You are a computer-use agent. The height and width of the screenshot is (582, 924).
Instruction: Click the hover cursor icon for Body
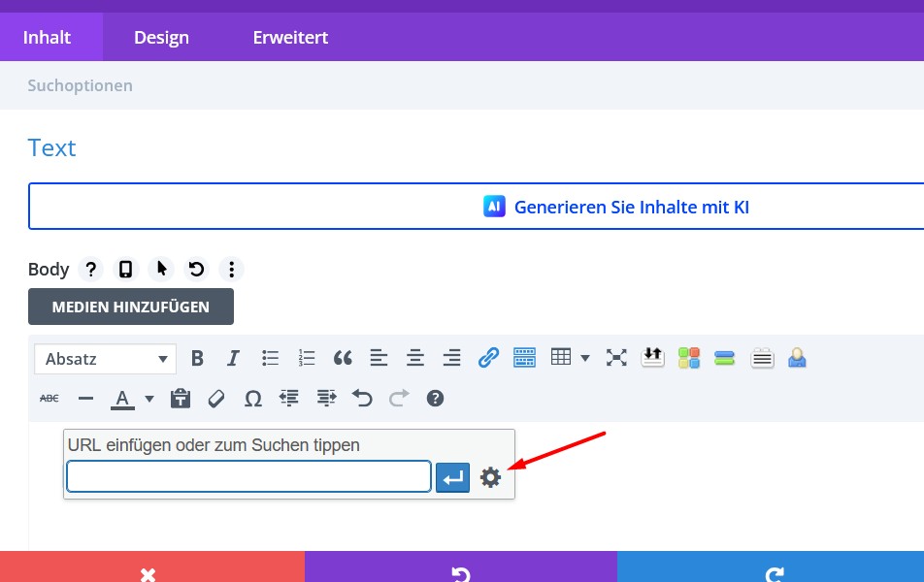click(x=161, y=270)
